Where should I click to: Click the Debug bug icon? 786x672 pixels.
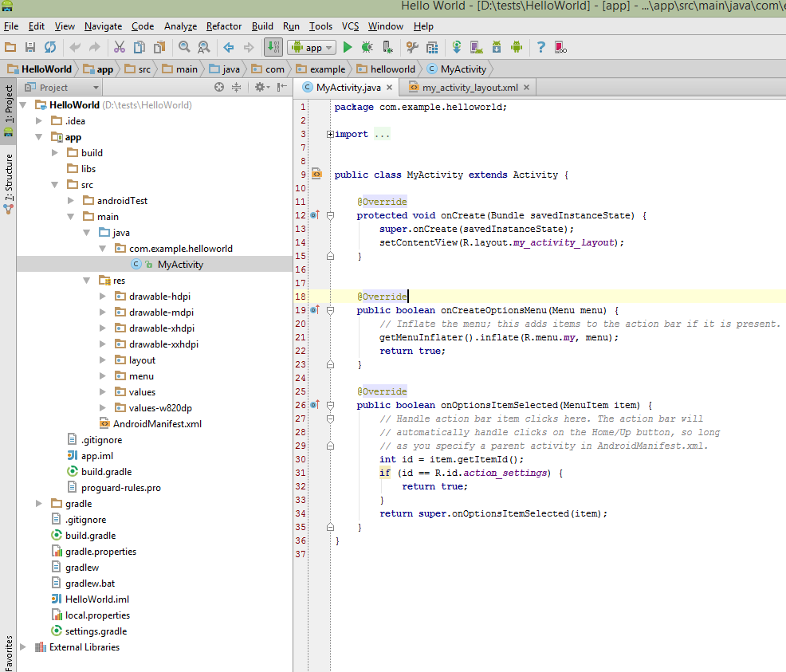click(x=367, y=48)
